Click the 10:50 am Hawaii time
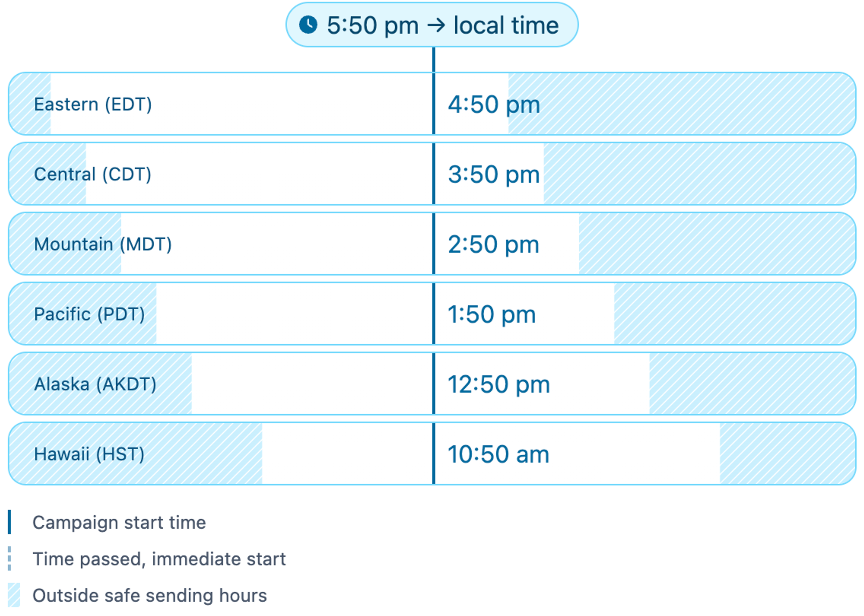Image resolution: width=864 pixels, height=616 pixels. coord(499,454)
